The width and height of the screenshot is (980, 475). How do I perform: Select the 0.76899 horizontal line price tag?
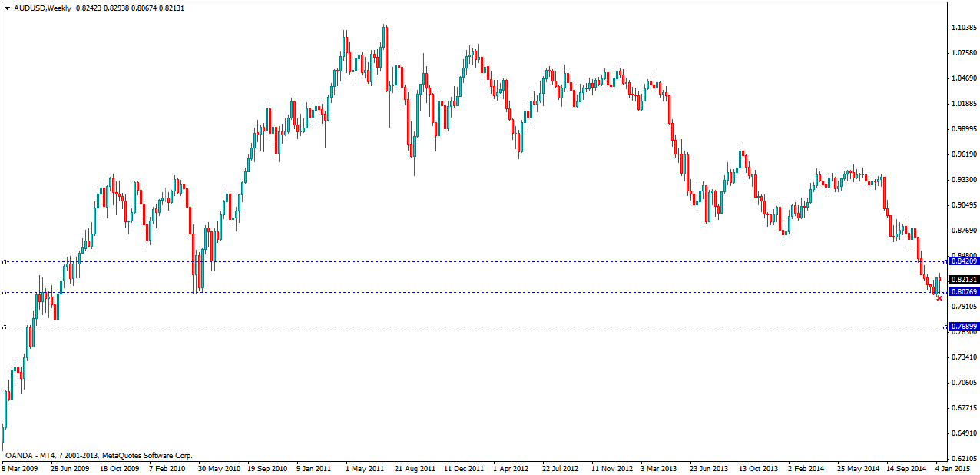pyautogui.click(x=964, y=327)
